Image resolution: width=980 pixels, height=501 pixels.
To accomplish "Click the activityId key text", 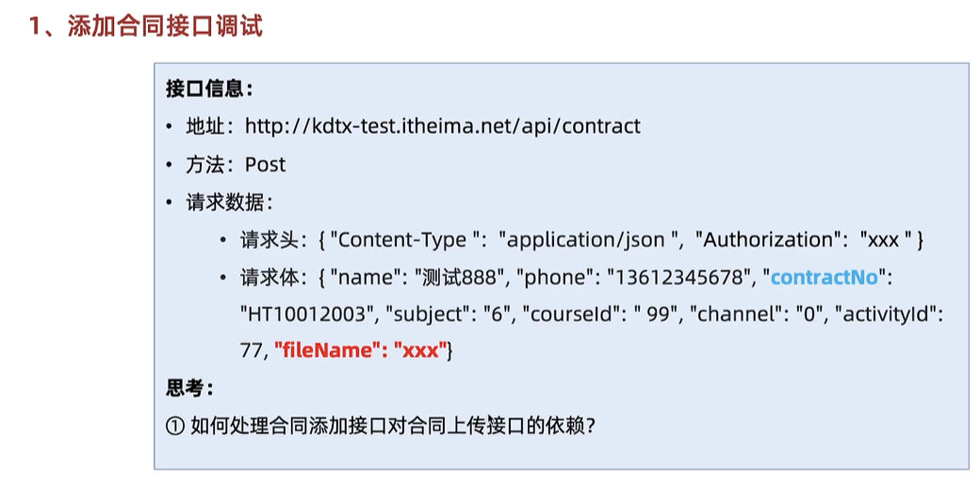I will [x=886, y=314].
